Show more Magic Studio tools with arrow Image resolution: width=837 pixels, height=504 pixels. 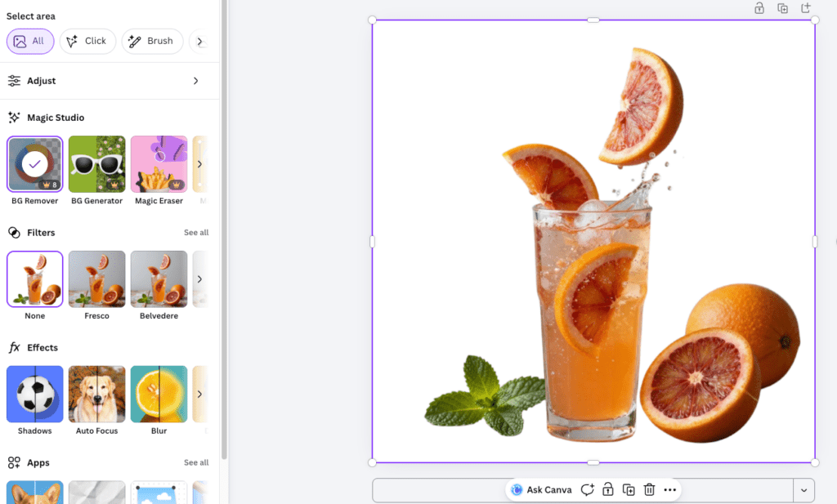click(199, 164)
